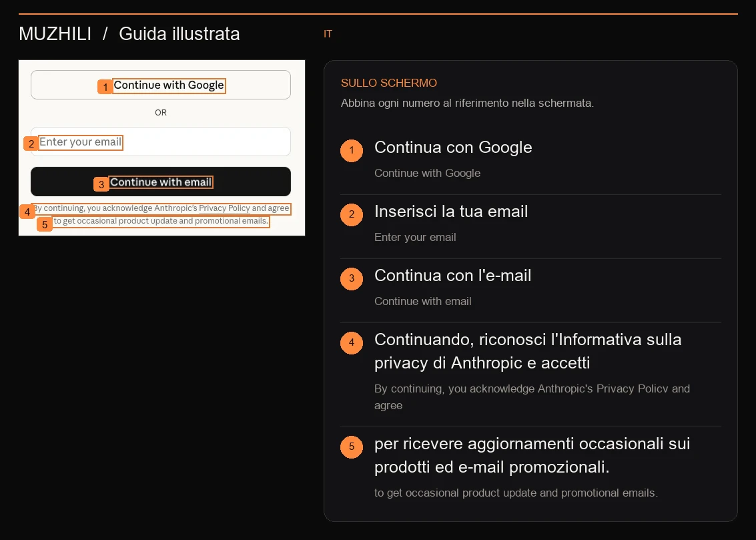Click 'to get occasional product update' subtitle in list
This screenshot has height=540, width=756.
(x=516, y=493)
